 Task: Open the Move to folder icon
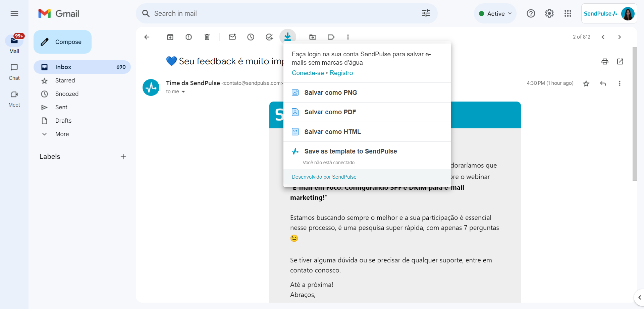[313, 37]
